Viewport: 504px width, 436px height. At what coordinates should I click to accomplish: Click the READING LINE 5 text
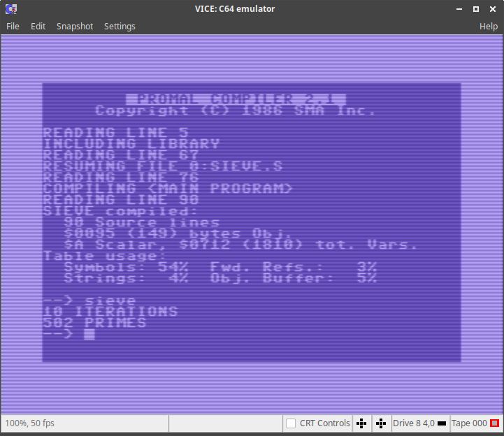pos(116,133)
